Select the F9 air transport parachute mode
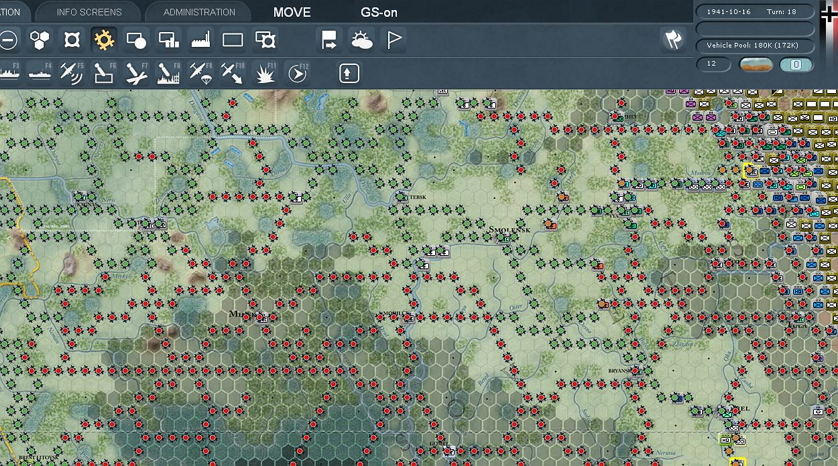The width and height of the screenshot is (838, 466). coord(200,73)
